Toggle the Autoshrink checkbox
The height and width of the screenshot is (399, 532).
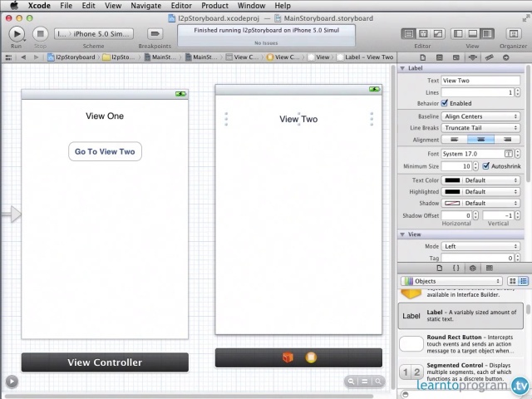(485, 165)
